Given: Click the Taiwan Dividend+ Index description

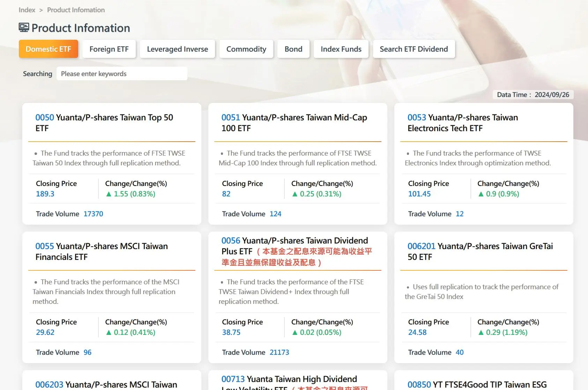Looking at the screenshot, I should (x=291, y=292).
